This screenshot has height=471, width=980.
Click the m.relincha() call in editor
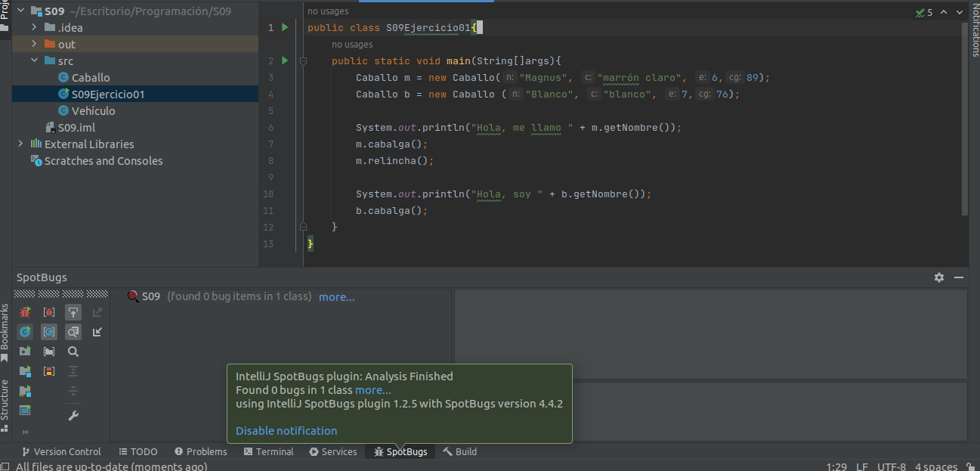click(395, 161)
